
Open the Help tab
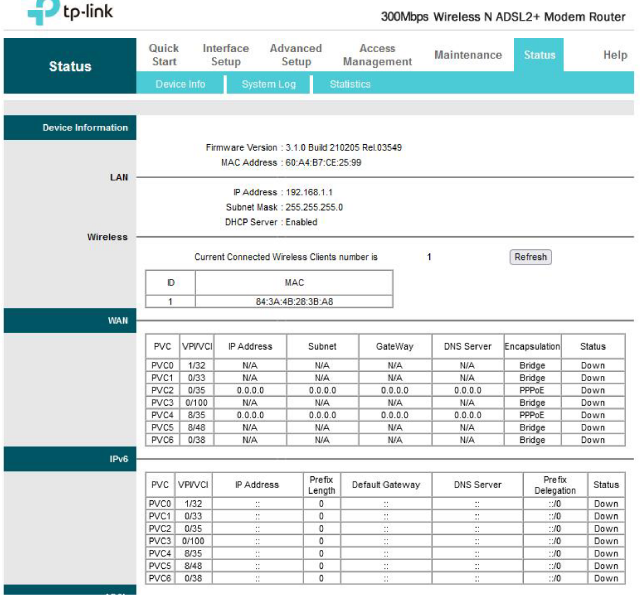pyautogui.click(x=615, y=55)
